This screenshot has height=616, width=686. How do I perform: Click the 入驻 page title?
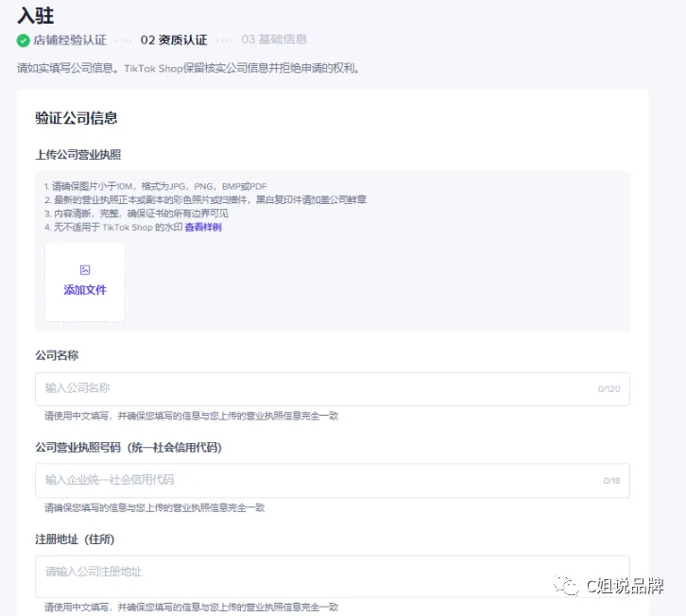pos(36,16)
